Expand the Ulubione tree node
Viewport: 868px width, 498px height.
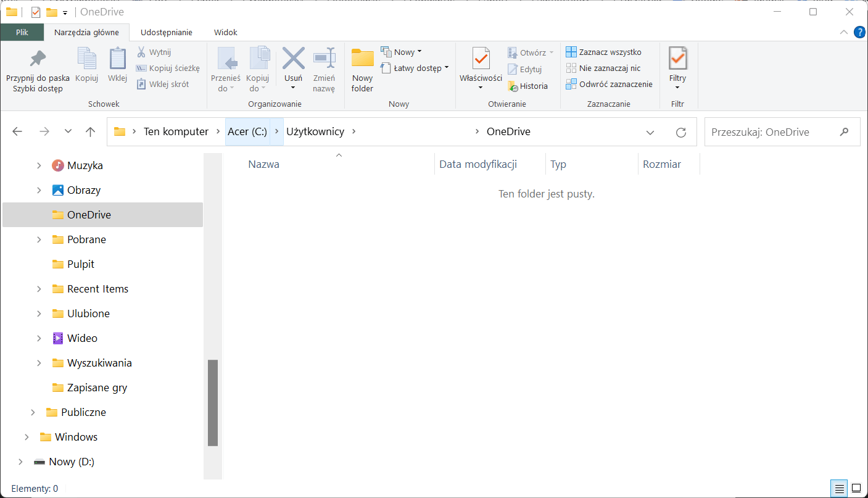pos(39,313)
